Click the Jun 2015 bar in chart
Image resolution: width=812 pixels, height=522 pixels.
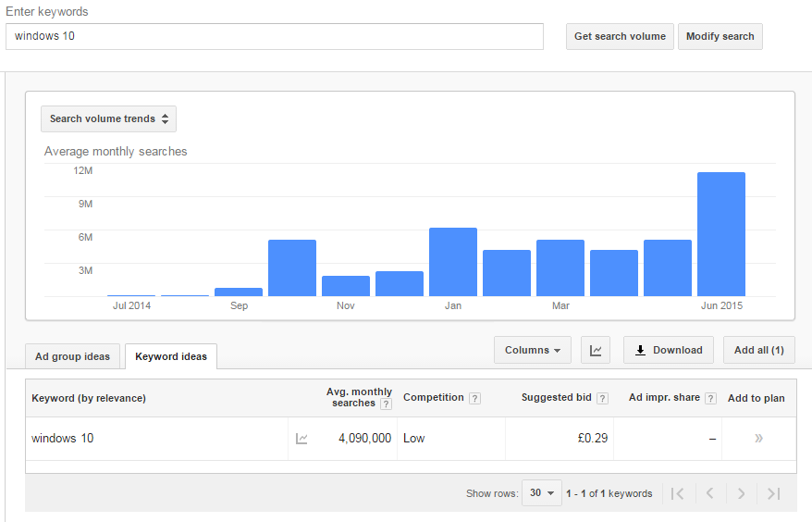(x=721, y=234)
